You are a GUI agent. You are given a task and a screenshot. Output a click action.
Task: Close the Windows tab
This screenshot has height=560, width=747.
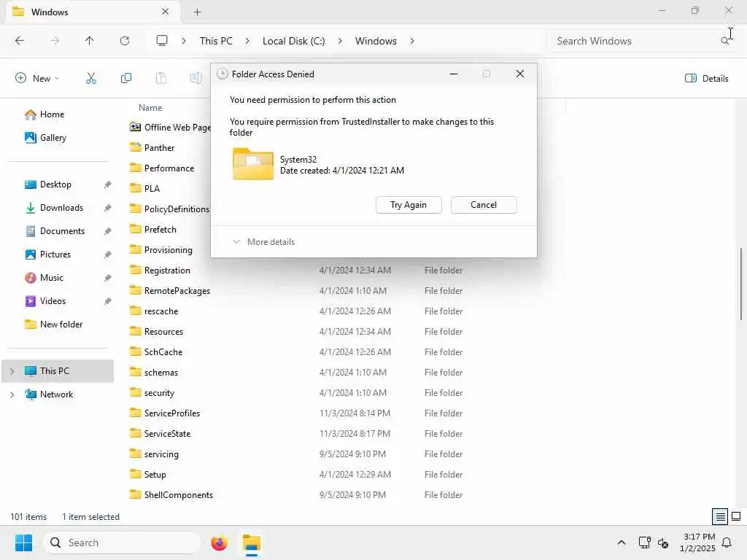pyautogui.click(x=166, y=12)
